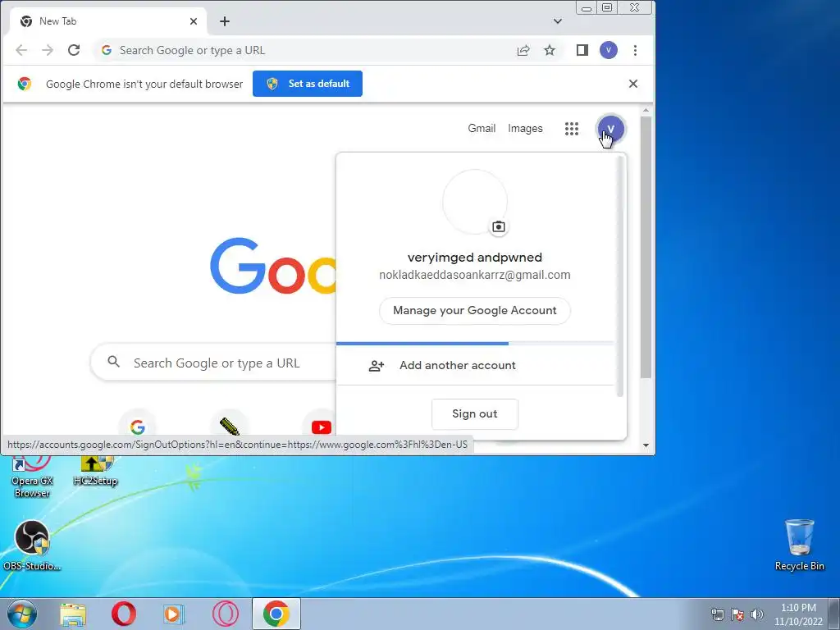Open the Chrome profile avatar in toolbar
The image size is (840, 630).
point(609,50)
